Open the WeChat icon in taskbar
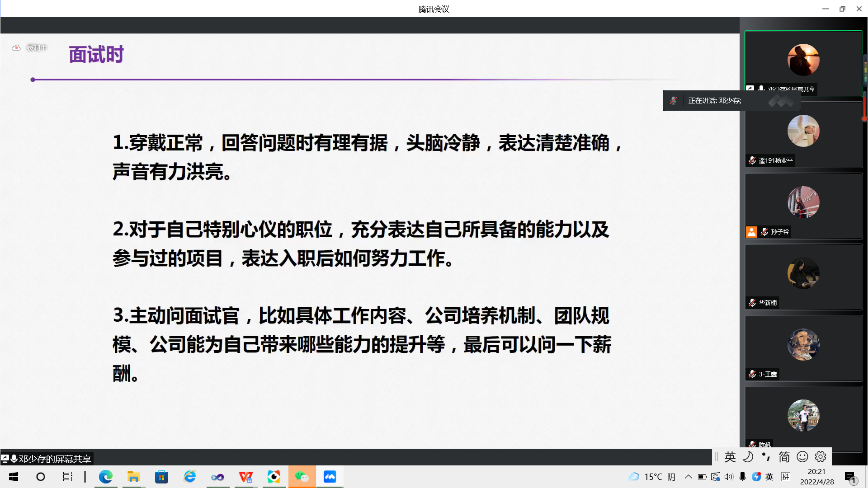Screen dimensions: 868x488 click(x=302, y=477)
